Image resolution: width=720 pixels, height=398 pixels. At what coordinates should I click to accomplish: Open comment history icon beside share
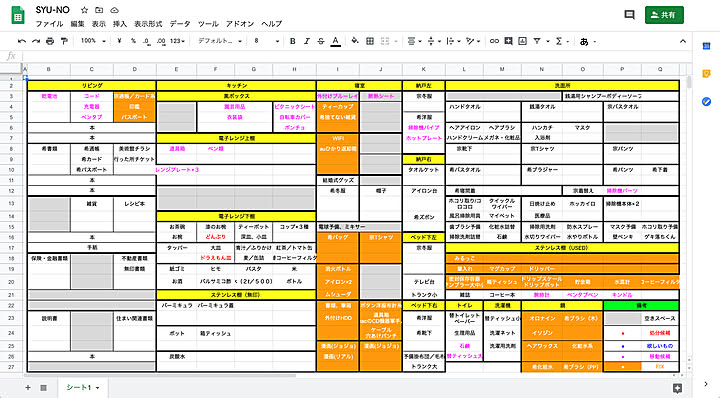click(x=630, y=15)
